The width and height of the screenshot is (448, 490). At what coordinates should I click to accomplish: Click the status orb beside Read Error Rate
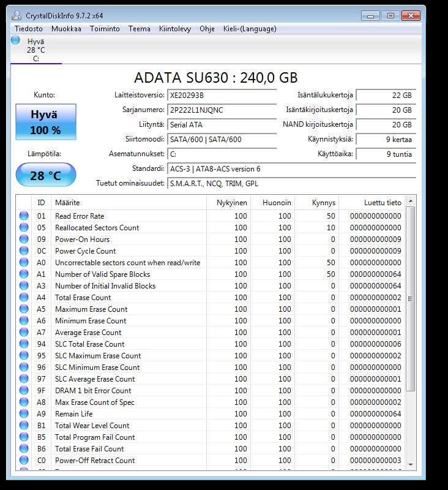24,216
